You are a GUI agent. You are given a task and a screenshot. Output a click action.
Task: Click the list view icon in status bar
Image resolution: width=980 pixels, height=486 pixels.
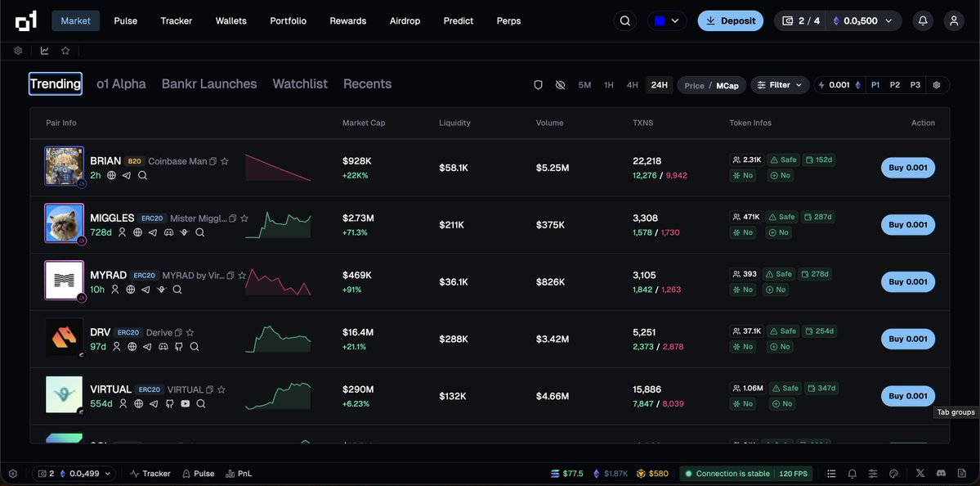click(831, 474)
